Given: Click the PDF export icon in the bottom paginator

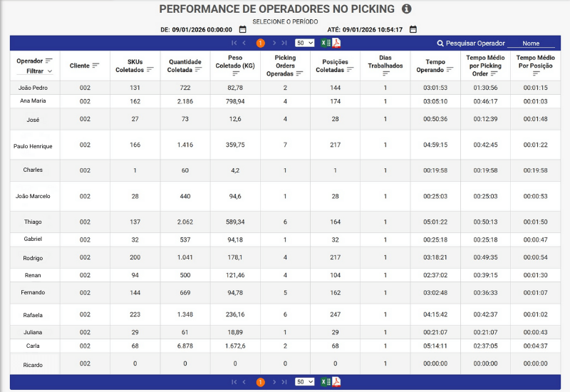Looking at the screenshot, I should pyautogui.click(x=336, y=382).
